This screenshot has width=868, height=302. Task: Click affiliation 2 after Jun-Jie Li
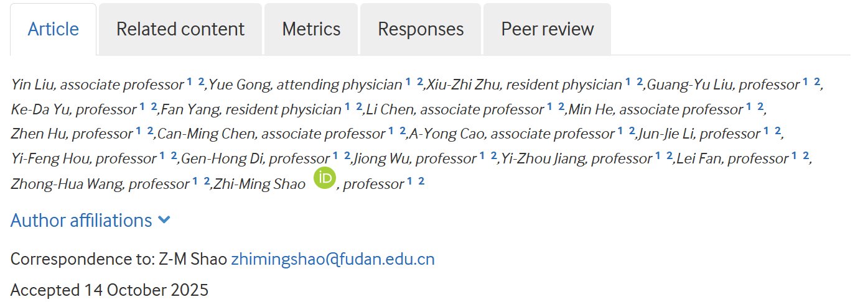(778, 130)
